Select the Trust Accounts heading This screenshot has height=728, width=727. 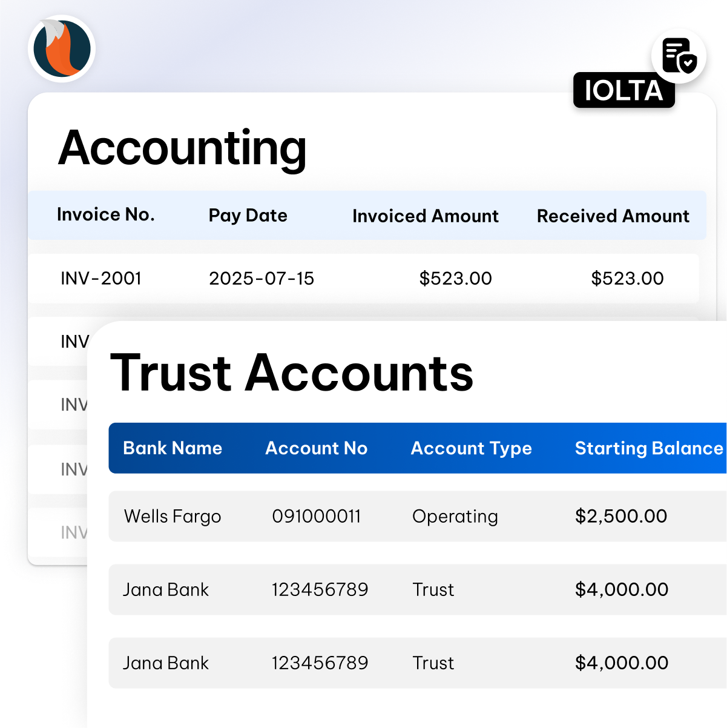pyautogui.click(x=292, y=373)
